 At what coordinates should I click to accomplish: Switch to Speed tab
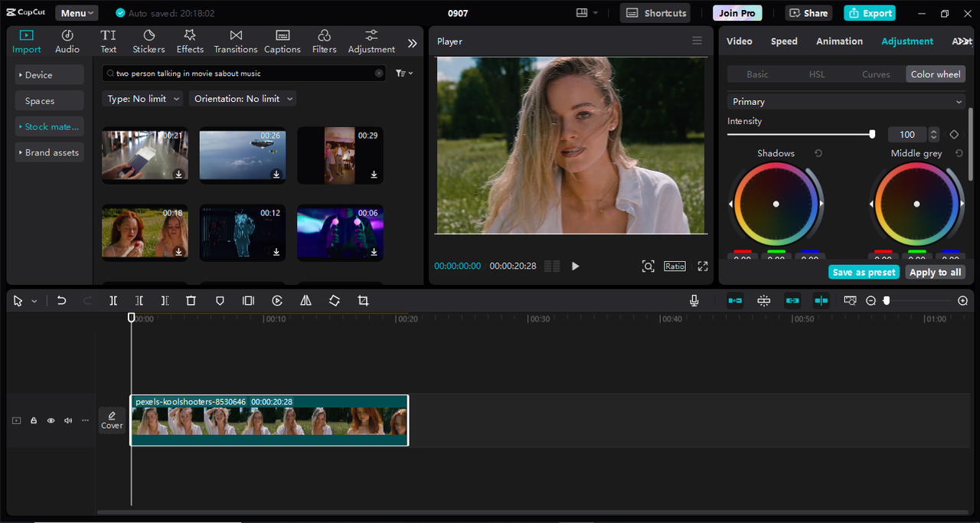(784, 41)
